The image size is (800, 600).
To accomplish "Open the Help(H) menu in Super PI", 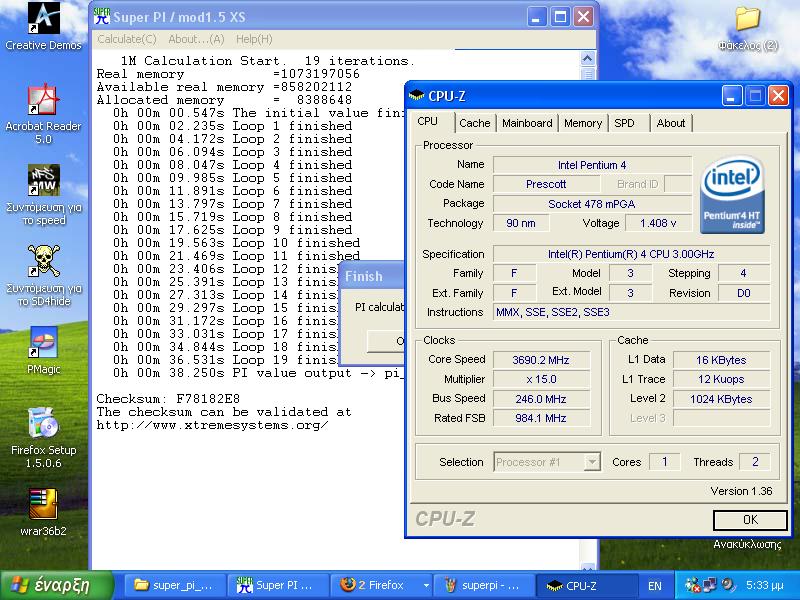I will 254,39.
